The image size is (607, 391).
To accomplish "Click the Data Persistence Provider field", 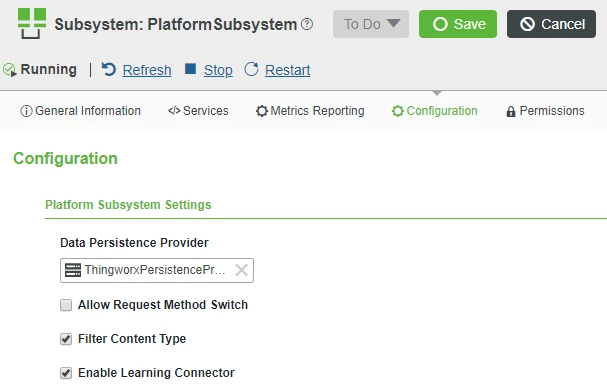I will click(x=157, y=270).
